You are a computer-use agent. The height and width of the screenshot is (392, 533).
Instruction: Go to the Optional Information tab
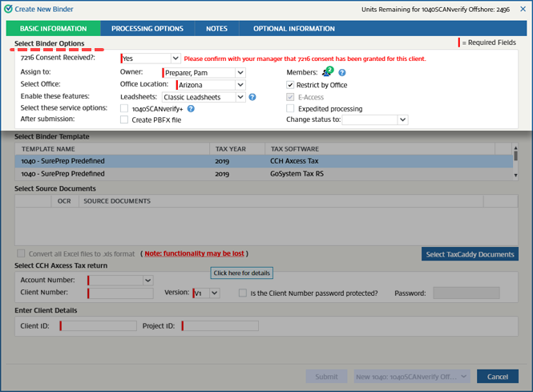294,29
